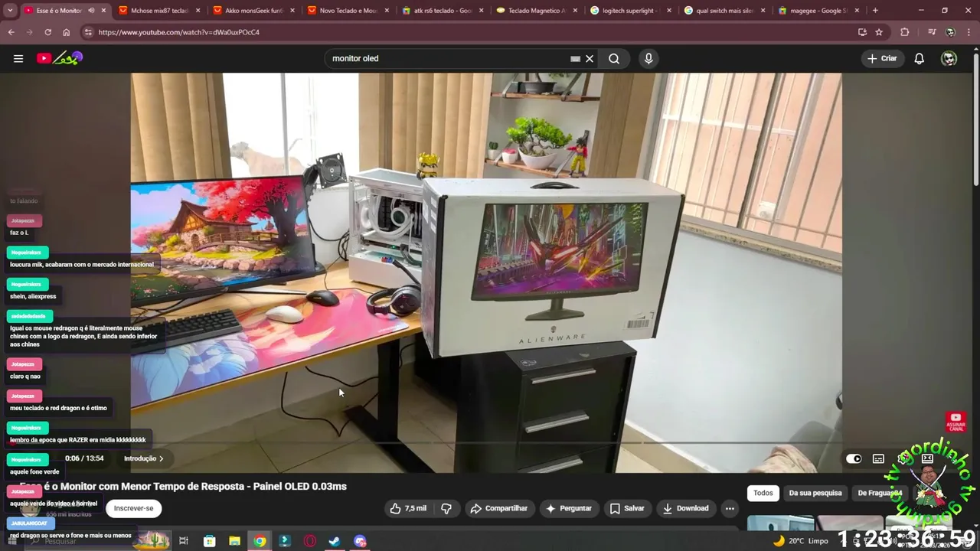Open the Criar create menu

882,58
